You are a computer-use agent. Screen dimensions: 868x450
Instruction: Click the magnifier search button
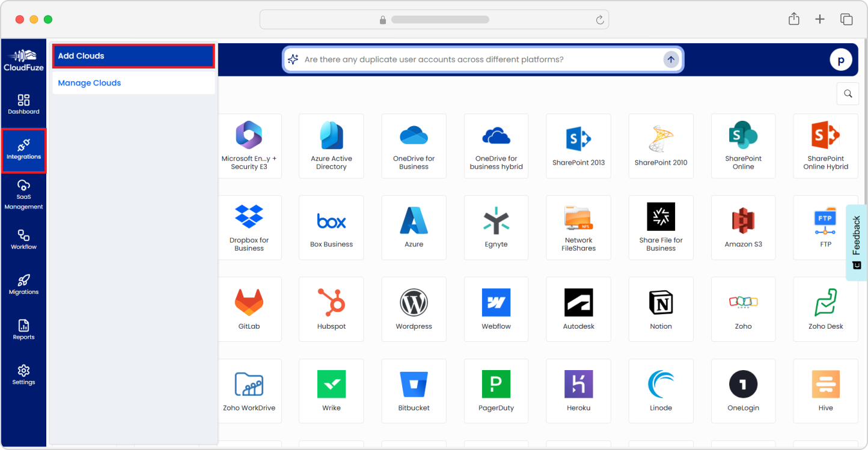[x=848, y=94]
